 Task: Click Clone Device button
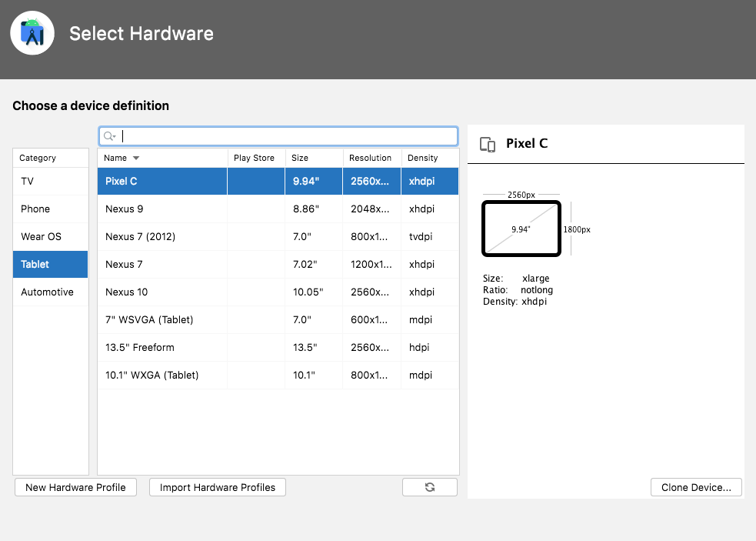696,487
